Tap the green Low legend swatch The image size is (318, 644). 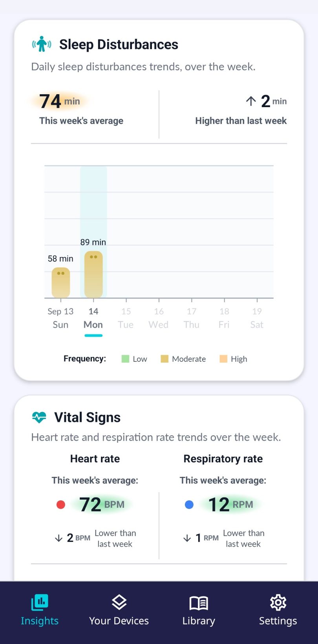point(125,359)
